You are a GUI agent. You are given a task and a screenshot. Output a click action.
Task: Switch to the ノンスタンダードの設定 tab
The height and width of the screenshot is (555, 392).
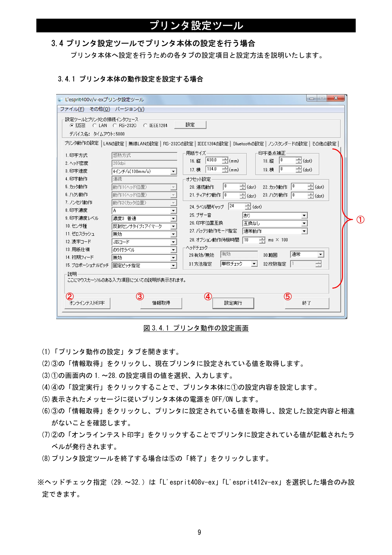tap(288, 144)
